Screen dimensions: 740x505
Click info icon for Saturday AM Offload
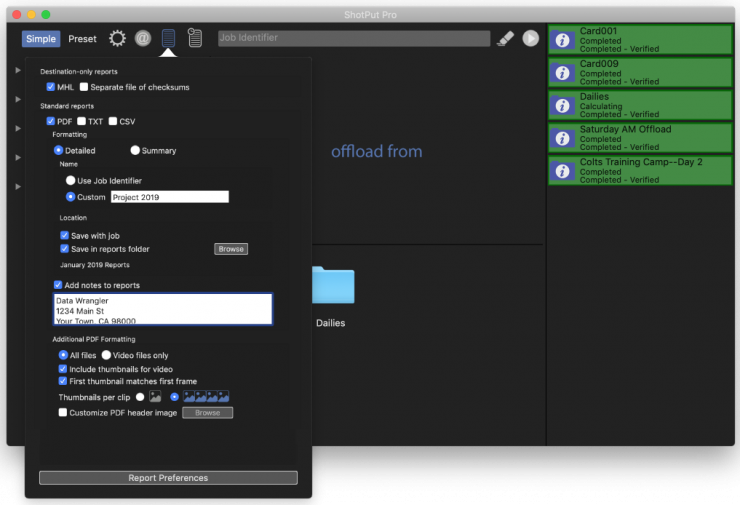562,138
